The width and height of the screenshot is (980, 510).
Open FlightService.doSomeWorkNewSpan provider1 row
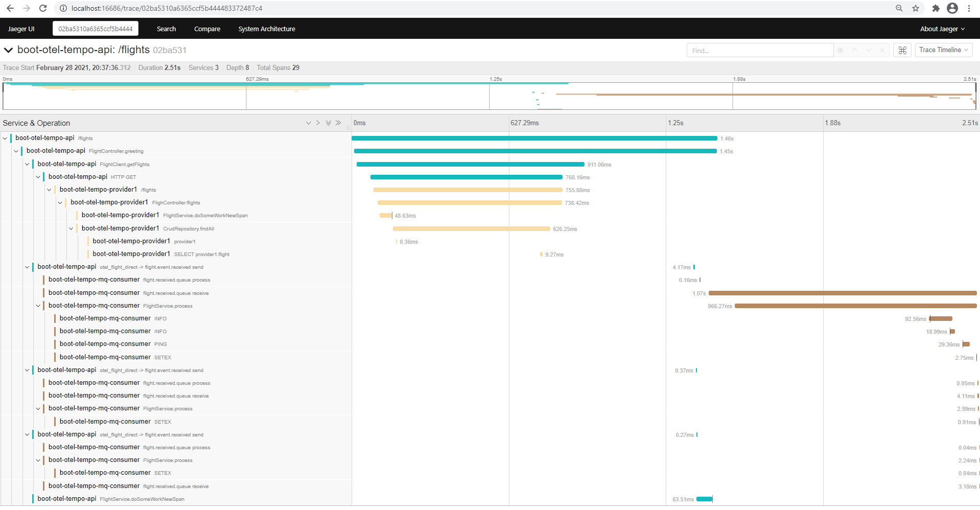165,215
